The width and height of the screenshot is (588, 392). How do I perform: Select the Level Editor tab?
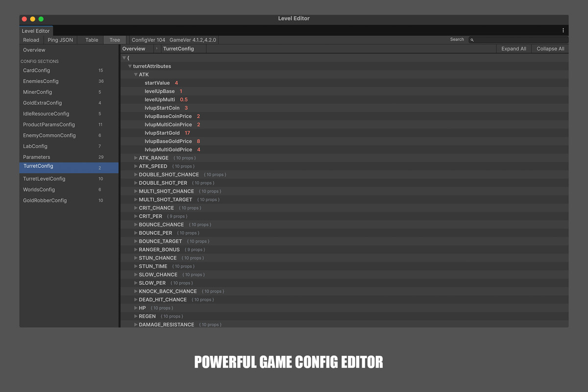[36, 31]
